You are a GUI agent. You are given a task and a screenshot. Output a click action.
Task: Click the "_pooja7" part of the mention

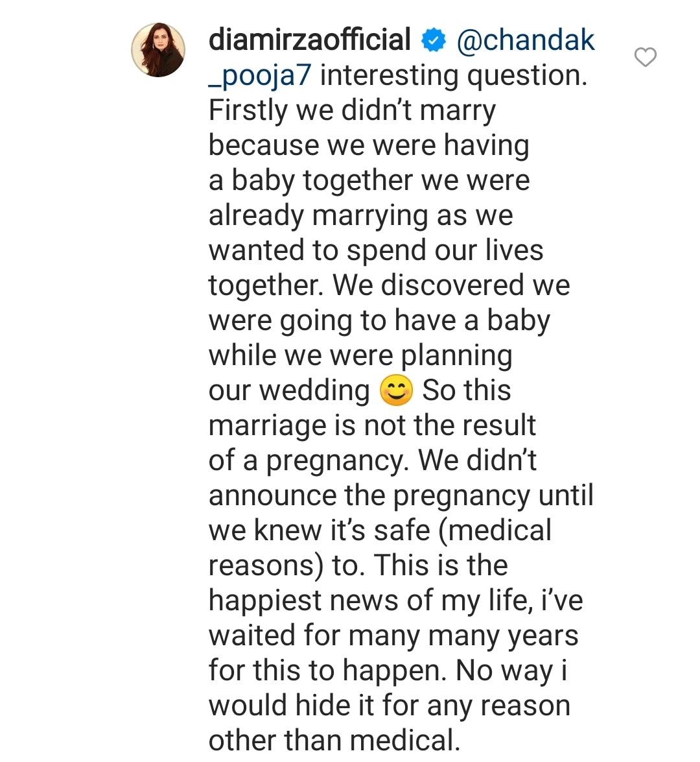260,75
